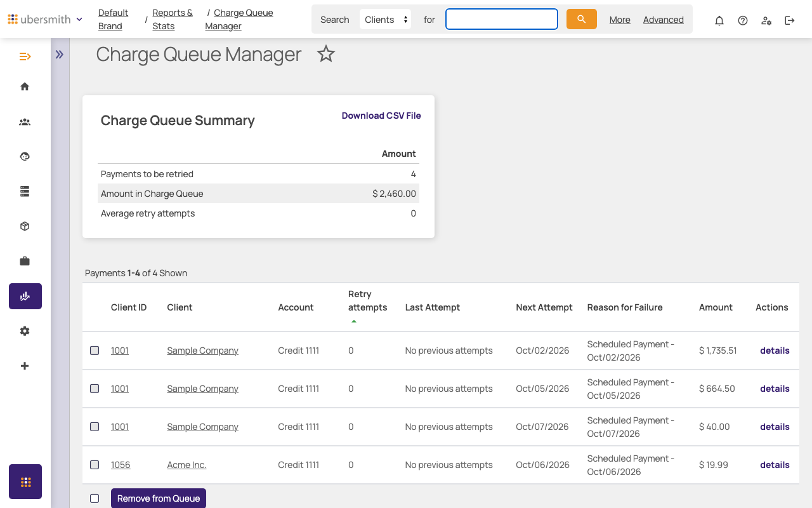Click Remove from Queue button
This screenshot has height=508, width=812.
[x=159, y=498]
